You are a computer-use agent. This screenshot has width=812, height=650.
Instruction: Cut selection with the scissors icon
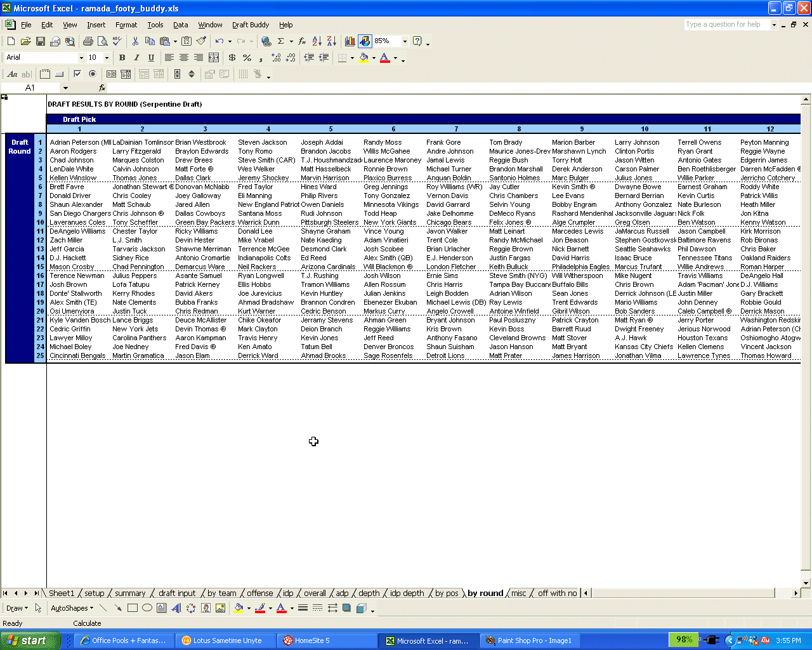coord(135,41)
